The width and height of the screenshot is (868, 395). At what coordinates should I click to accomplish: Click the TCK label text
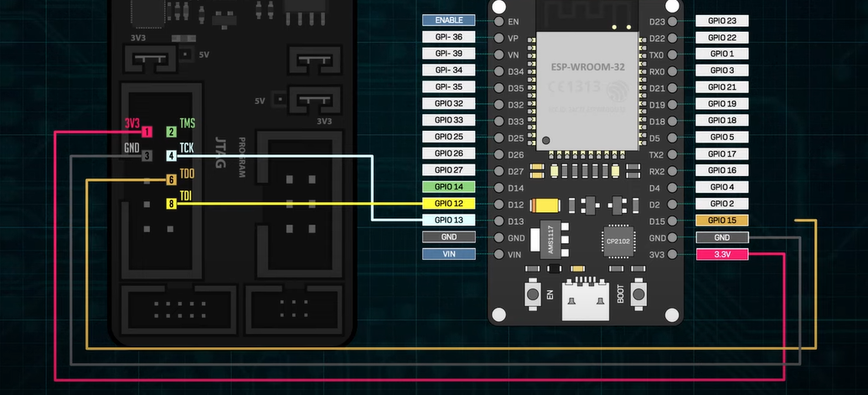click(x=187, y=148)
